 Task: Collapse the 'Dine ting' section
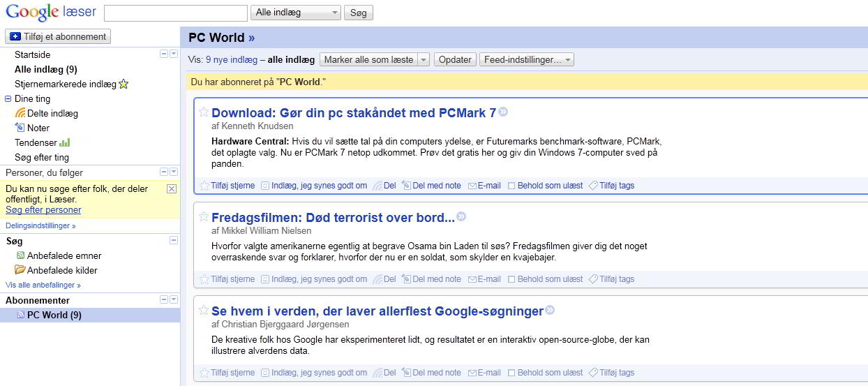[8, 99]
